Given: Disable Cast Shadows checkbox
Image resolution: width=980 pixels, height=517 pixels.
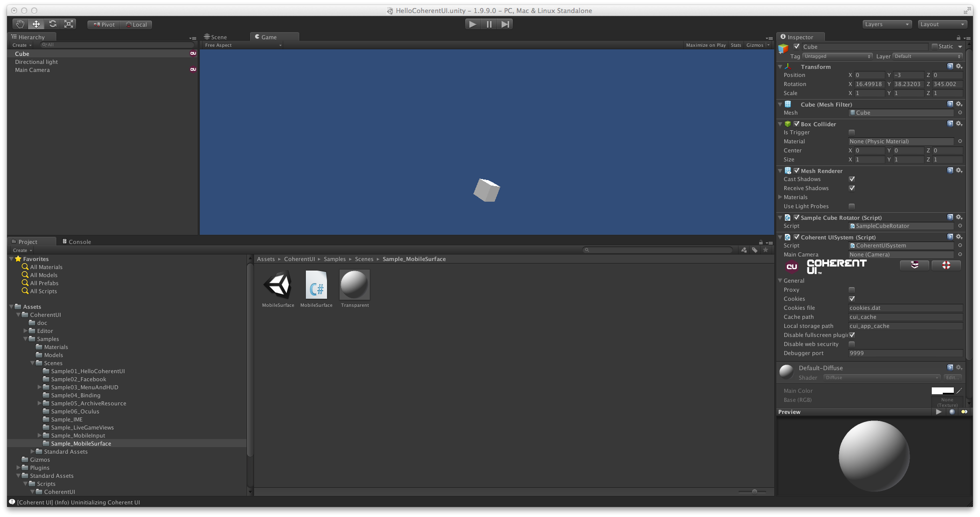Looking at the screenshot, I should [x=852, y=179].
